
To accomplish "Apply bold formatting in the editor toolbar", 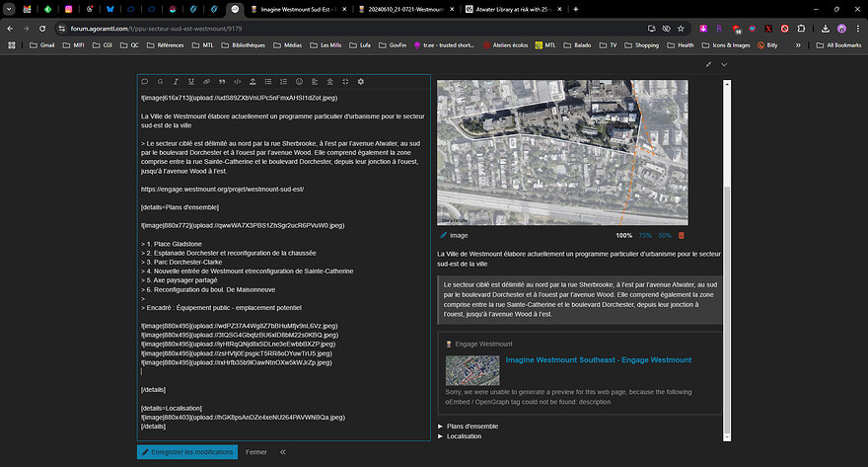I will click(x=160, y=81).
